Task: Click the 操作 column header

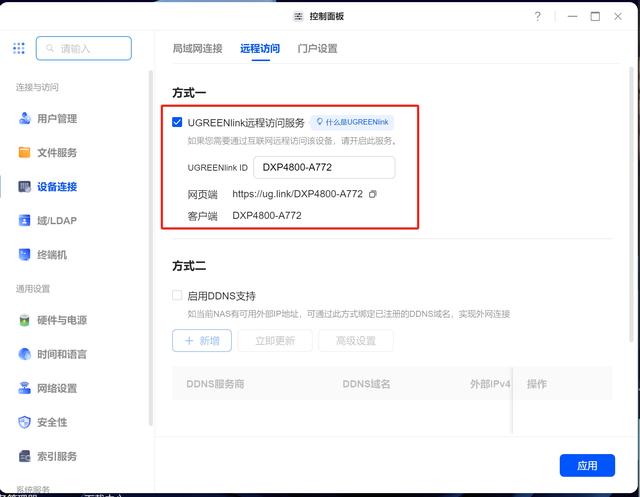Action: [536, 384]
